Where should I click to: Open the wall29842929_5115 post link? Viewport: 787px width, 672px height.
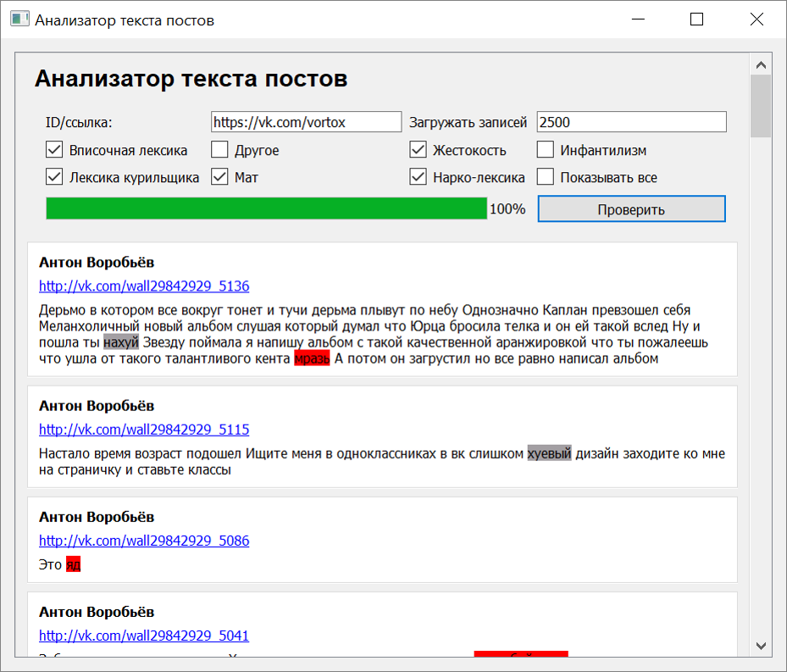click(x=144, y=430)
